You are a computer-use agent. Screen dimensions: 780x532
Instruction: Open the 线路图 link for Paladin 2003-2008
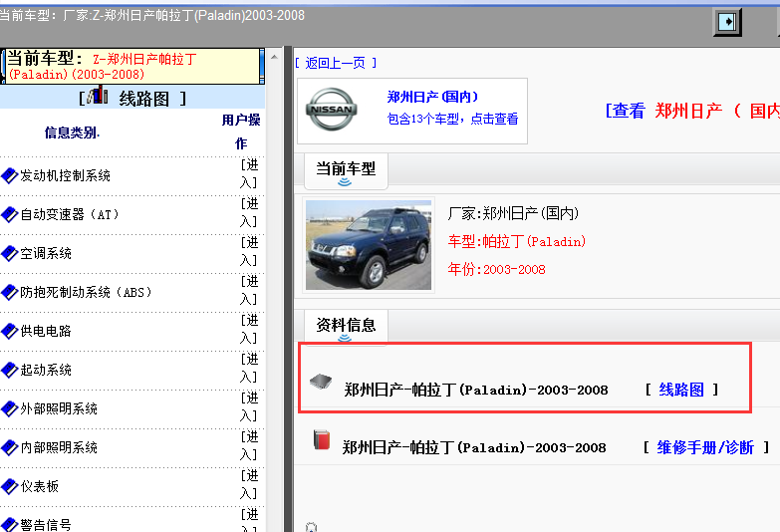point(681,390)
